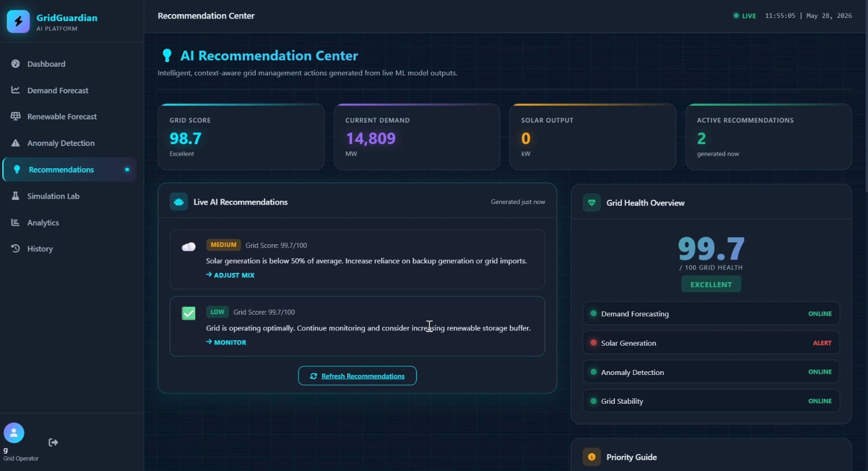Click the History clock icon
Screen dimensions: 868x471
click(16, 249)
